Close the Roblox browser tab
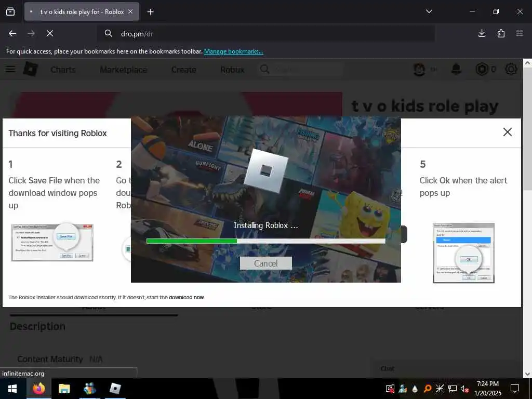 [130, 11]
